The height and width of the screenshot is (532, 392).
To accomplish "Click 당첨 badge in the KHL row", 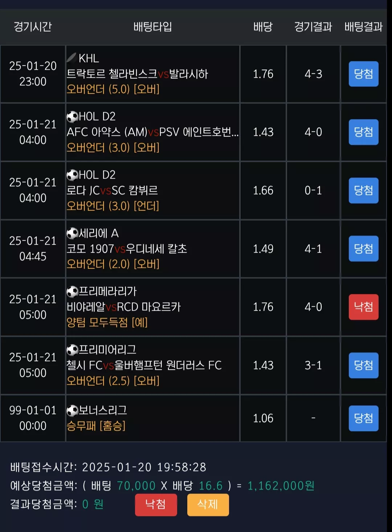I will coord(363,74).
